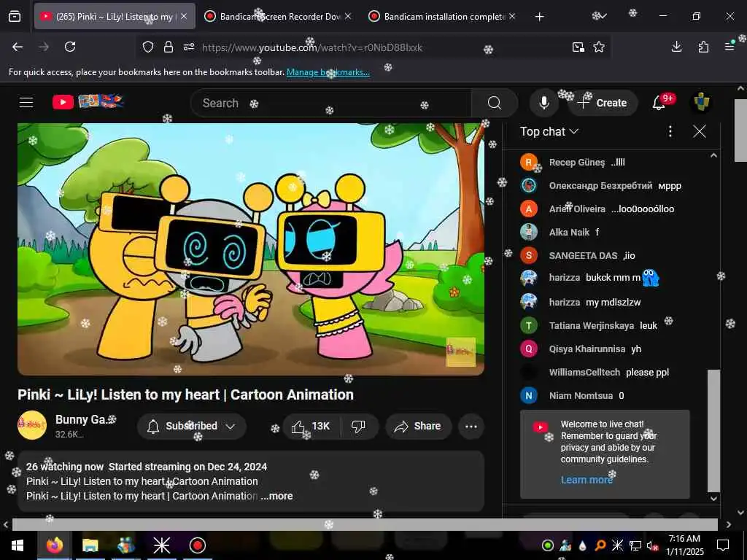
Task: Go back in browser
Action: (x=18, y=47)
